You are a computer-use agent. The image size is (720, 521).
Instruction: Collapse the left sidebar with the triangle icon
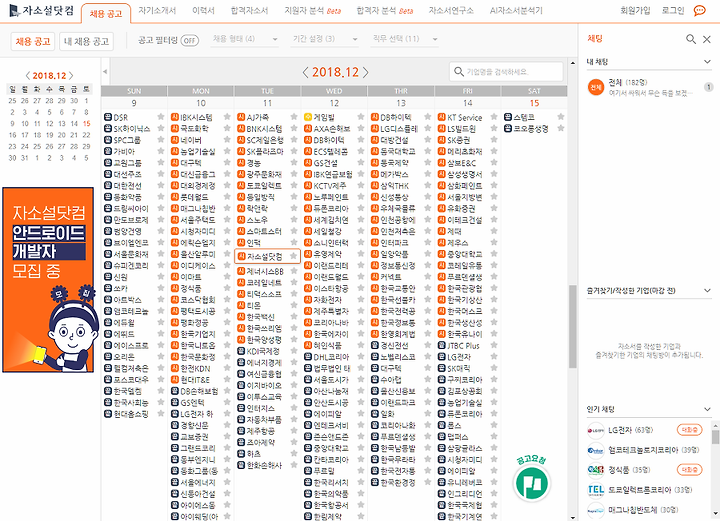105,72
